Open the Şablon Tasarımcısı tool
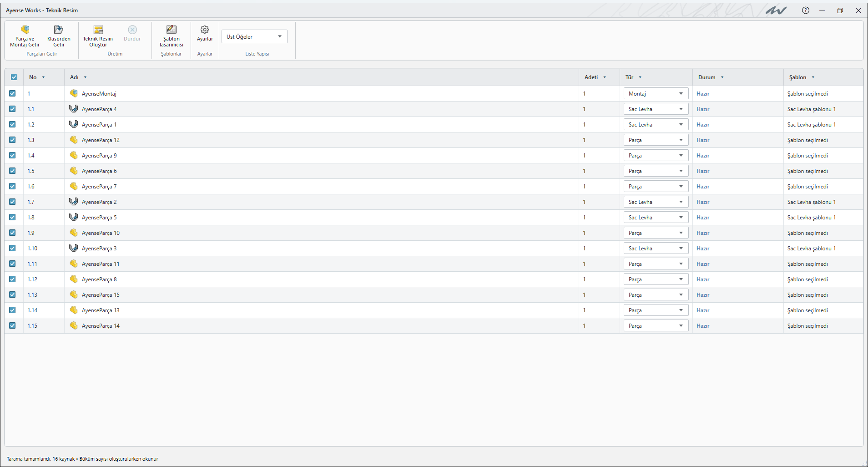 [x=171, y=36]
